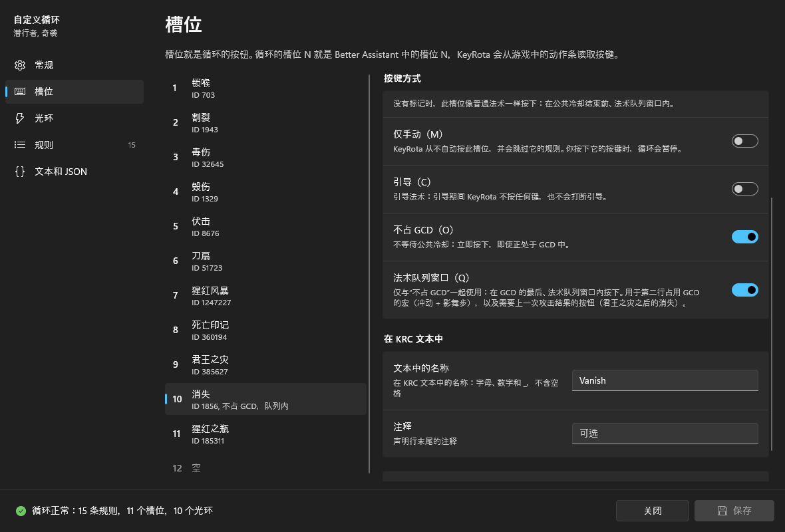This screenshot has height=532, width=785.
Task: Turn off the 不占 GCD (O) toggle
Action: click(744, 237)
